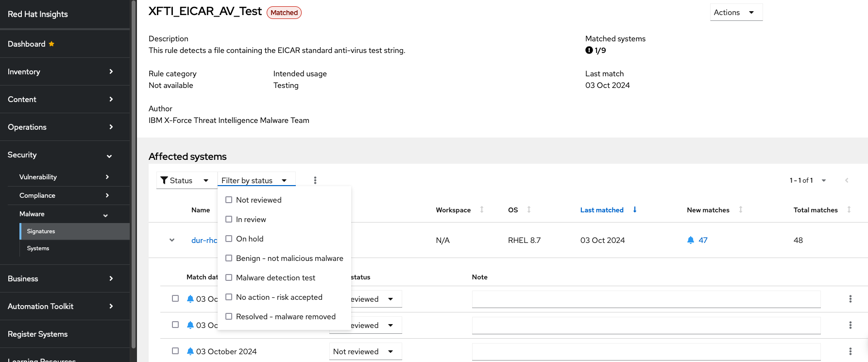Open the Vulnerability submenu
The width and height of the screenshot is (868, 362).
pos(68,177)
